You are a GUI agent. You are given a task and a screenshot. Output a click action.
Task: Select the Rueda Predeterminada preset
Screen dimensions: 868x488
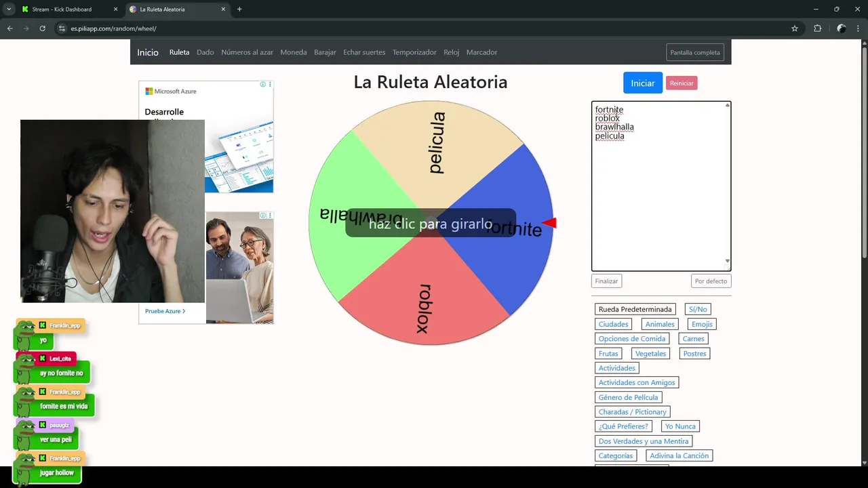(x=635, y=309)
